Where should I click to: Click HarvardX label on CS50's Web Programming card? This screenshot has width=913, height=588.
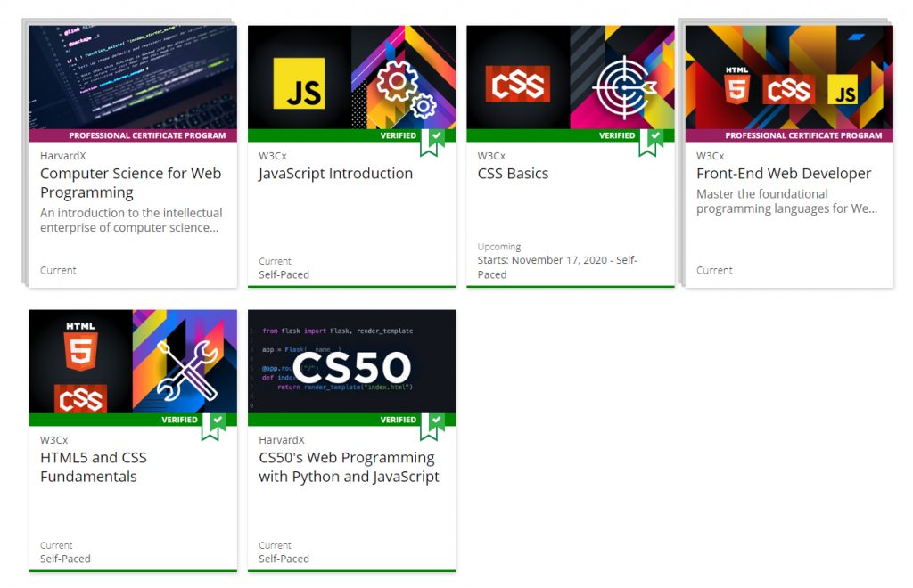point(282,440)
